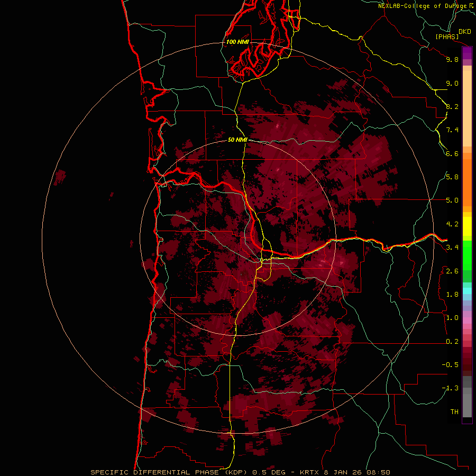Click the 6.6 color scale value
Viewport: 476px width, 476px height.
[452, 153]
